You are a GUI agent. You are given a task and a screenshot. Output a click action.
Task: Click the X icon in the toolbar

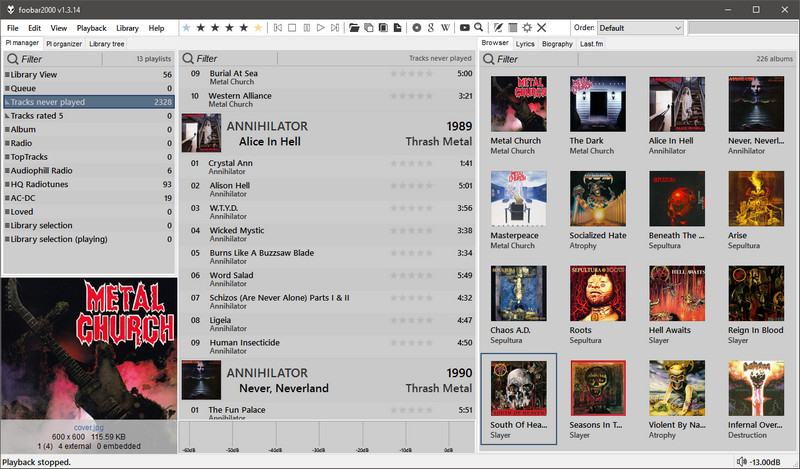542,28
